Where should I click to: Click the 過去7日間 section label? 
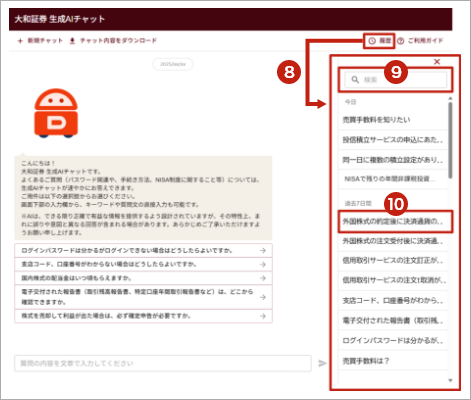[358, 203]
